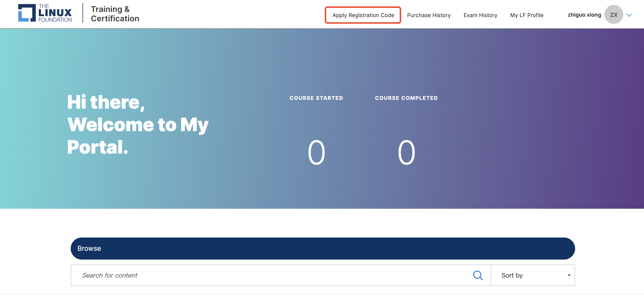Click the COURSE COMPLETED label
This screenshot has height=296, width=644.
click(x=406, y=98)
